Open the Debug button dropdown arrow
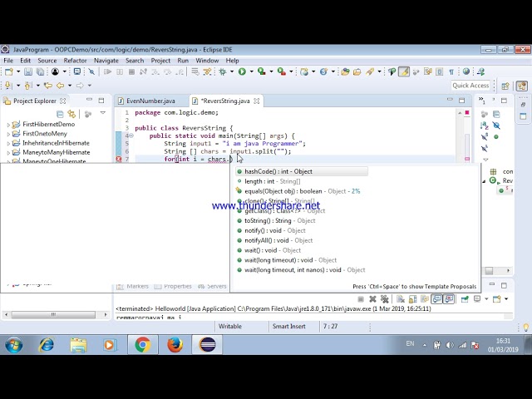This screenshot has width=532, height=399. click(232, 71)
